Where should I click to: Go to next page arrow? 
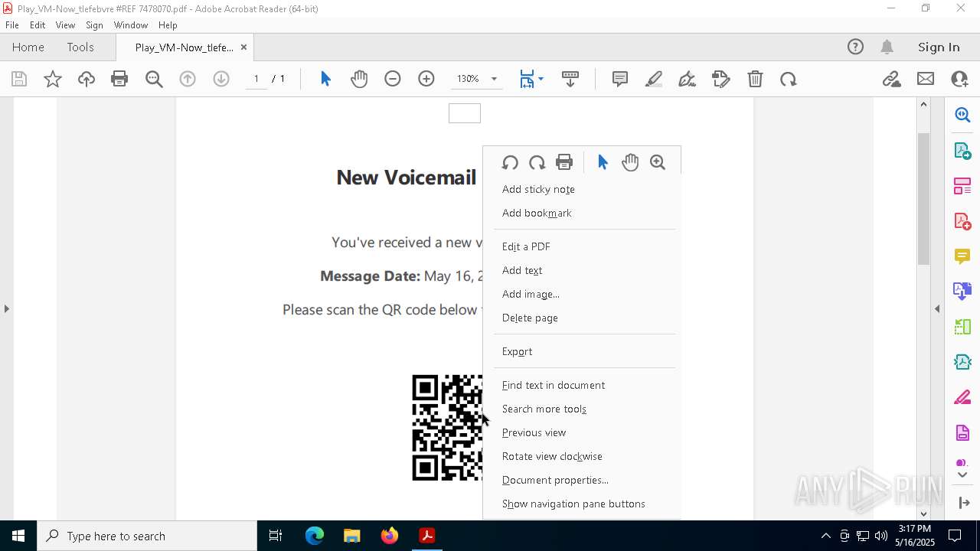[x=221, y=79]
